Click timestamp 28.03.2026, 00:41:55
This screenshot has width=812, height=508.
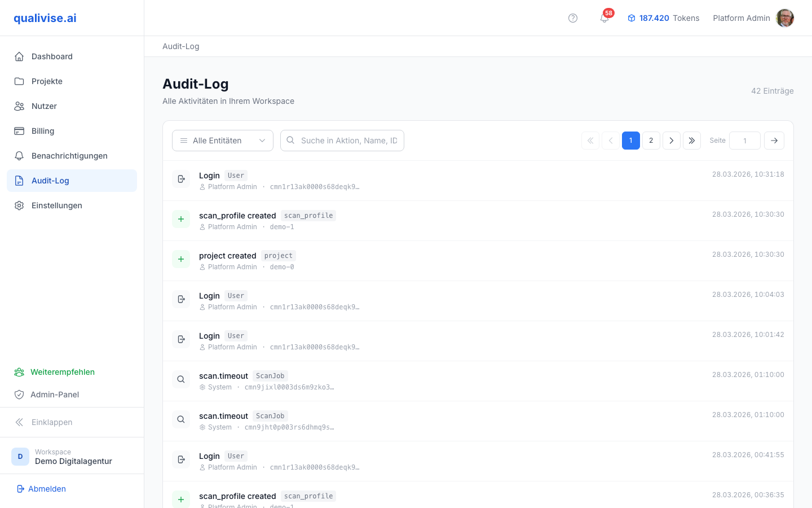click(748, 455)
